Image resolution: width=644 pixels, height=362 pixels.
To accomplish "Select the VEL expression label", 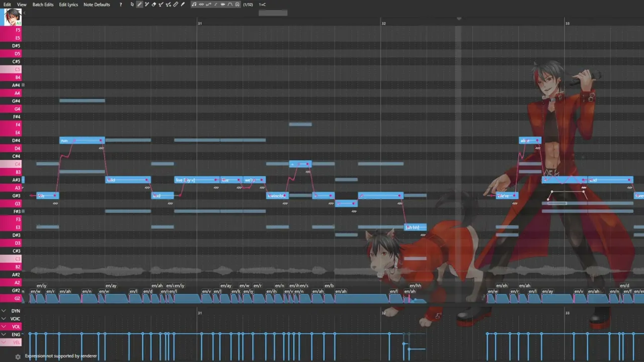I will [16, 342].
